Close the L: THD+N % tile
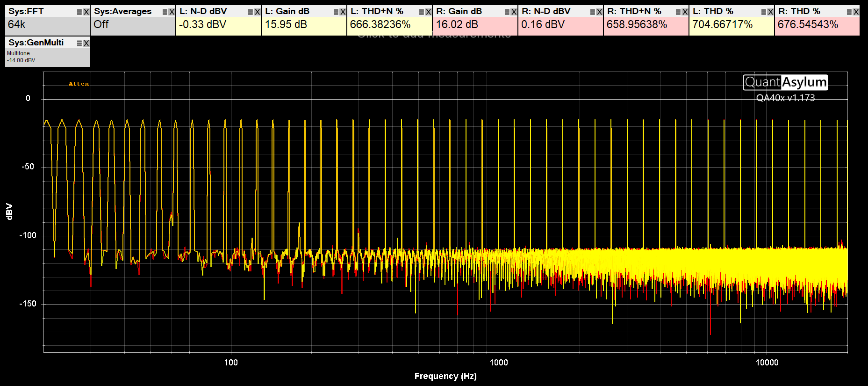Screen dimensions: 868x386 tap(429, 12)
